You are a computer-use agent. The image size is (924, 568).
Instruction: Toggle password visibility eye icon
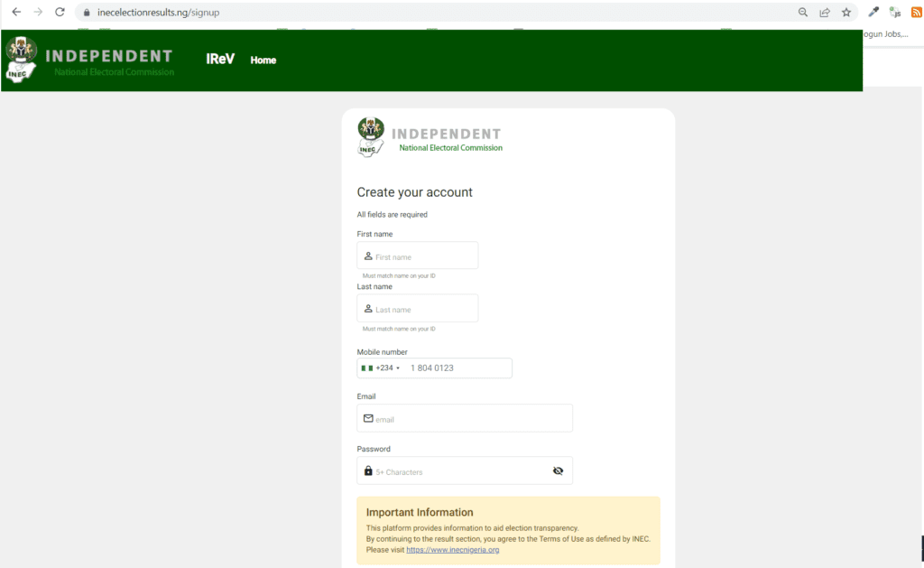tap(558, 470)
